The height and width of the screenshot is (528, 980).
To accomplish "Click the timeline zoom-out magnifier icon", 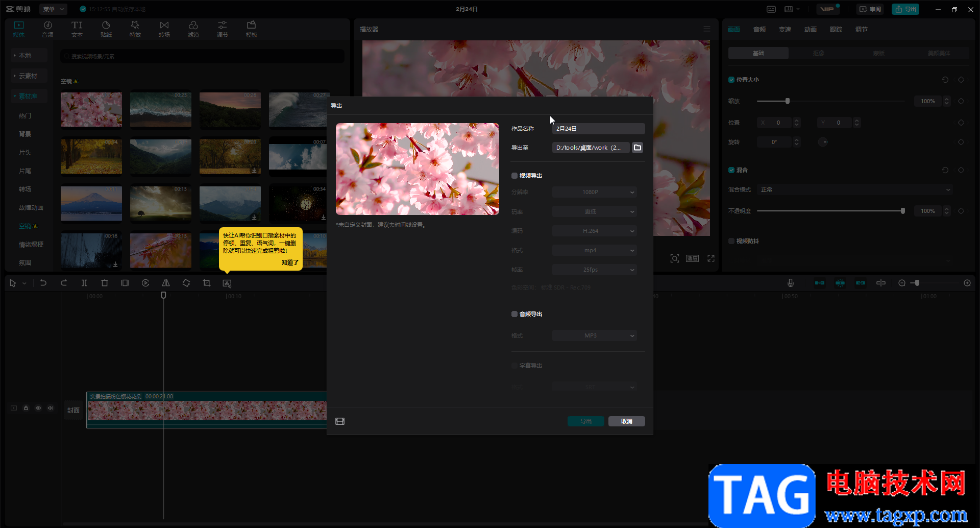I will [x=902, y=283].
